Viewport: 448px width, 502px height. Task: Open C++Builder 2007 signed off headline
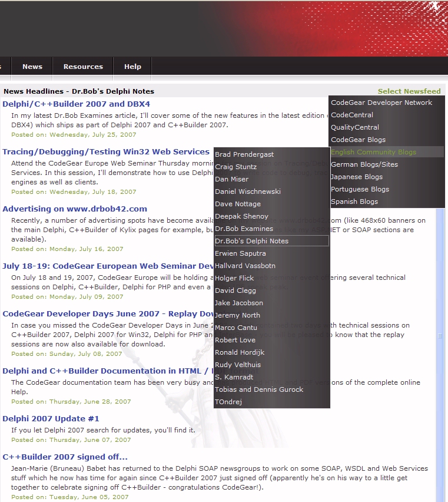(65, 457)
